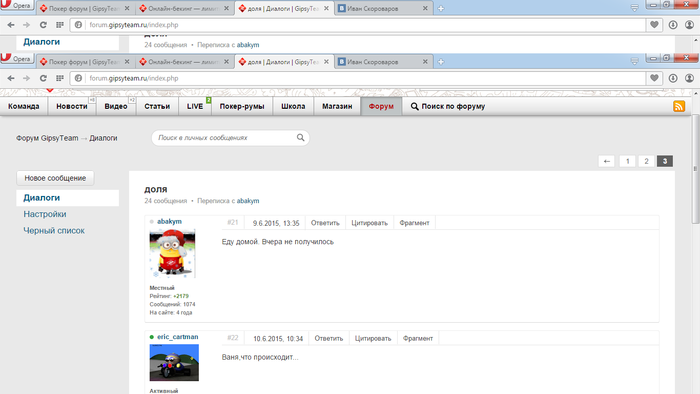Screen dimensions: 700x394
Task: Open 'Настройки' in the sidebar
Action: (x=45, y=214)
